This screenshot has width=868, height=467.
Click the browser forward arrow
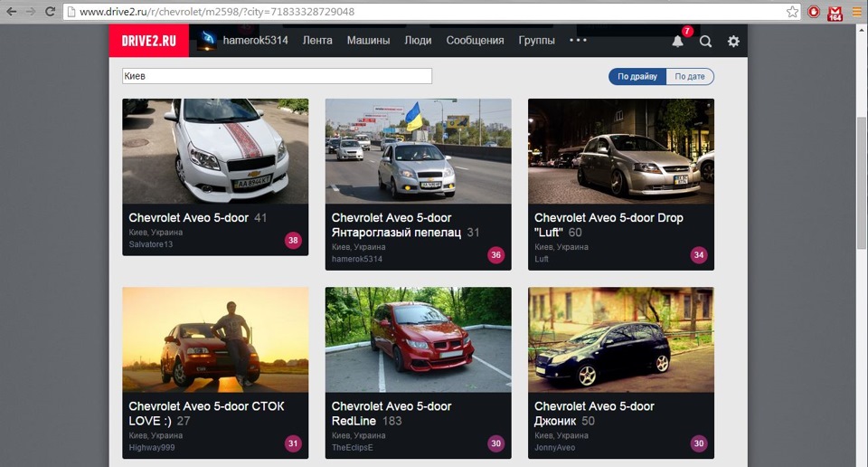pyautogui.click(x=31, y=11)
